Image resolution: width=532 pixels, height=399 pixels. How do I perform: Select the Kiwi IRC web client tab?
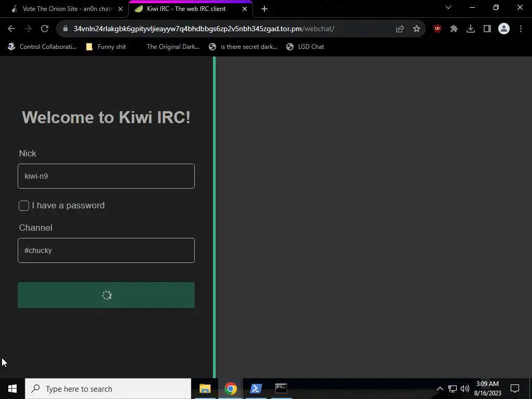tap(190, 9)
